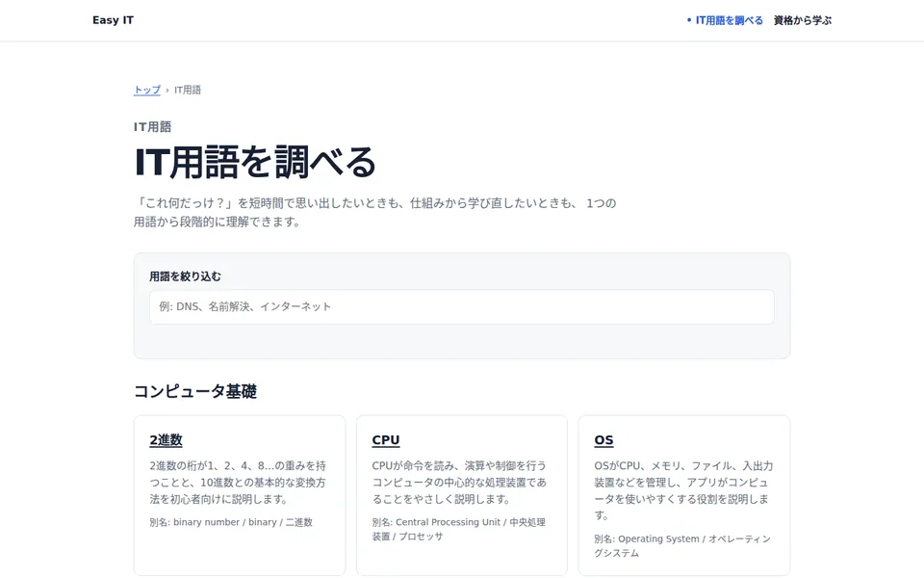Click the Easy IT site logo
This screenshot has width=924, height=578.
(114, 20)
